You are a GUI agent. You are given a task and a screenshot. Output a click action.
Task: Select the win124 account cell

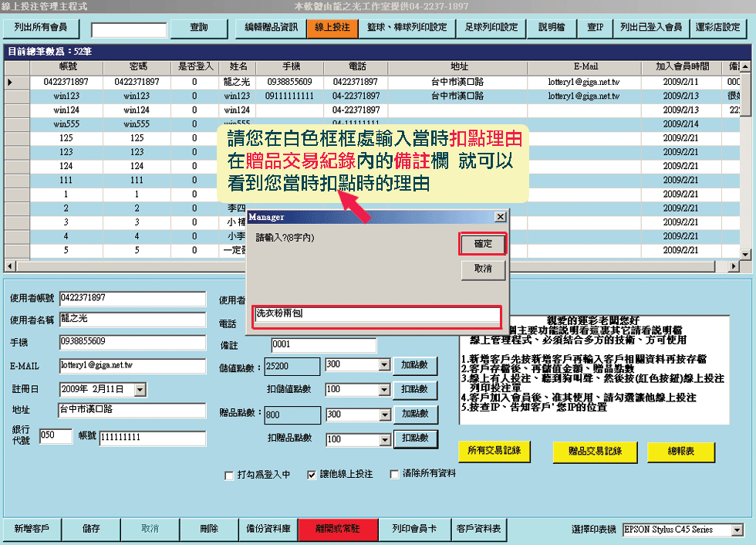point(66,110)
